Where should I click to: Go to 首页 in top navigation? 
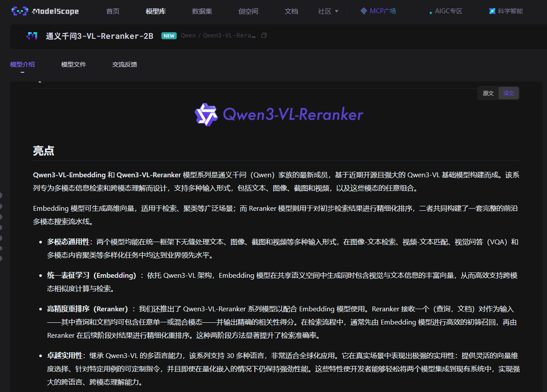[x=113, y=11]
